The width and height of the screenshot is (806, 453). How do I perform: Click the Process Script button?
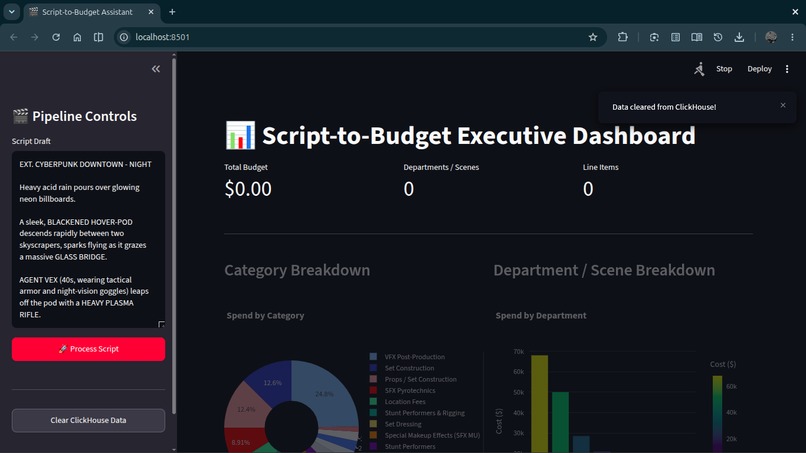(88, 349)
